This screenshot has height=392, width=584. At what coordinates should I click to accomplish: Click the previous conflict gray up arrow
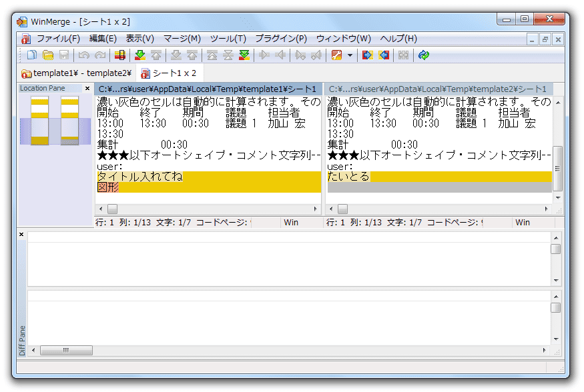click(192, 55)
